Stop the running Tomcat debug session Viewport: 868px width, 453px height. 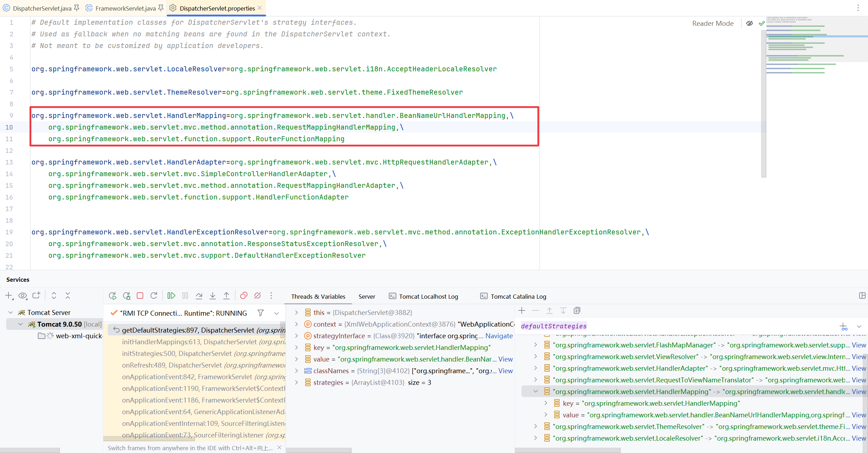[x=140, y=296]
